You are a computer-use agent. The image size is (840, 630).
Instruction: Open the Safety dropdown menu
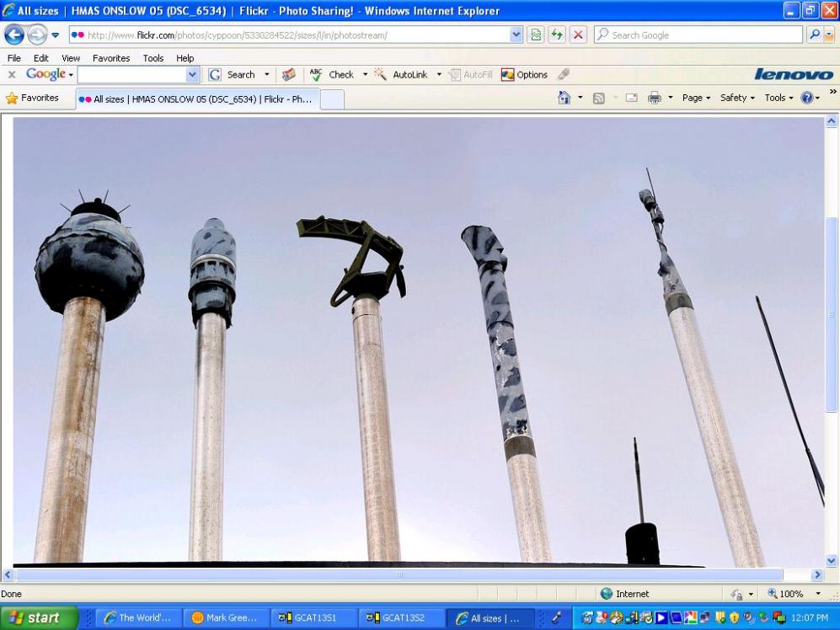click(x=737, y=98)
